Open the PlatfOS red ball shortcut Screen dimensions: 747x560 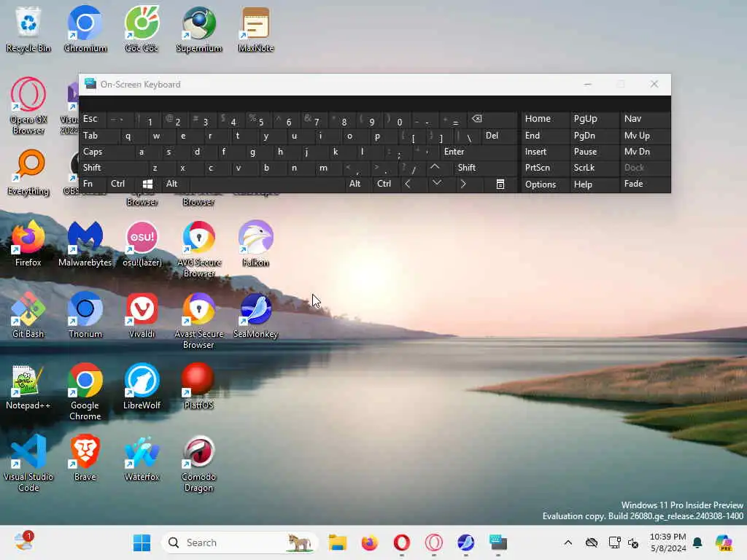[198, 386]
